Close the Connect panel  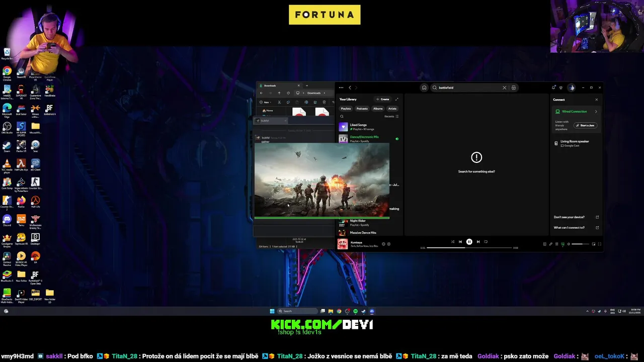point(597,100)
